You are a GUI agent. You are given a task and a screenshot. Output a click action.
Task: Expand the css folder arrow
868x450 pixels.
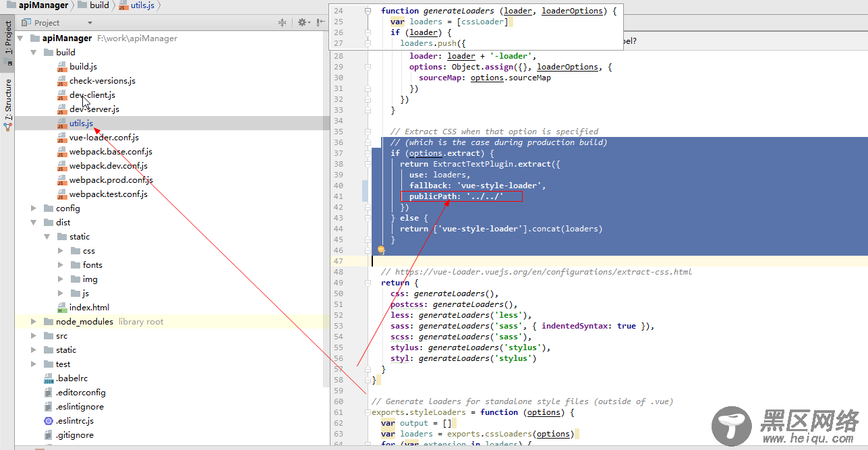[x=60, y=251]
